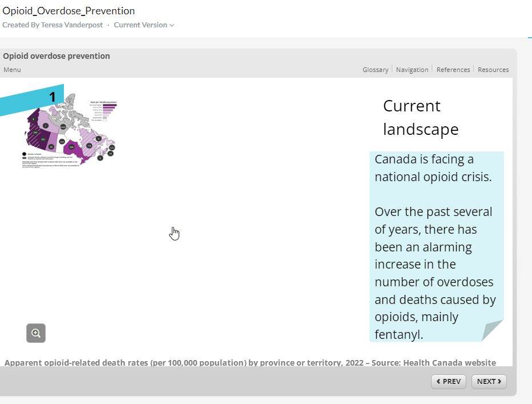Click the map's rate-per-100,000 legend
This screenshot has height=404, width=532.
coord(104,110)
